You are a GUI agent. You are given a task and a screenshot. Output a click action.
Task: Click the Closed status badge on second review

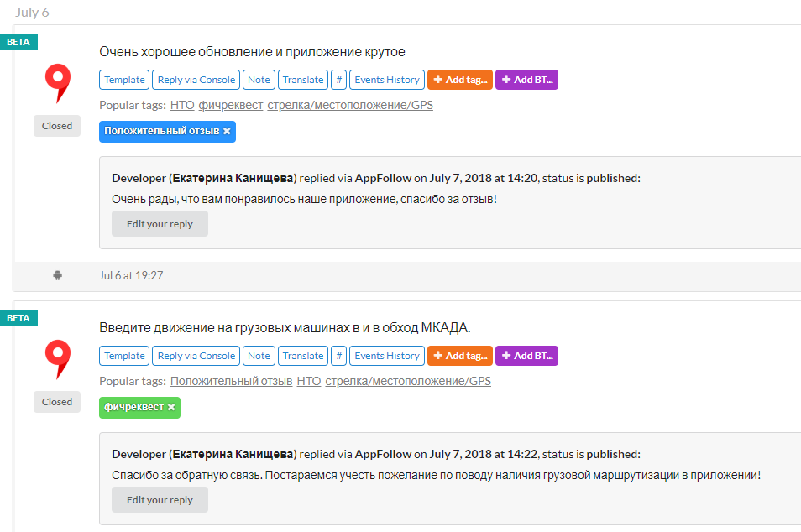pos(57,402)
